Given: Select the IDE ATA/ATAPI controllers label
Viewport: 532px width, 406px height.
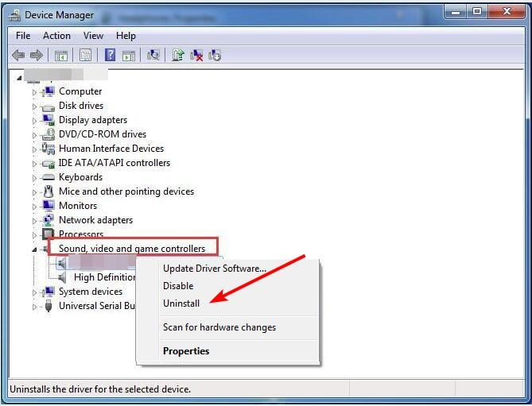Looking at the screenshot, I should 115,163.
